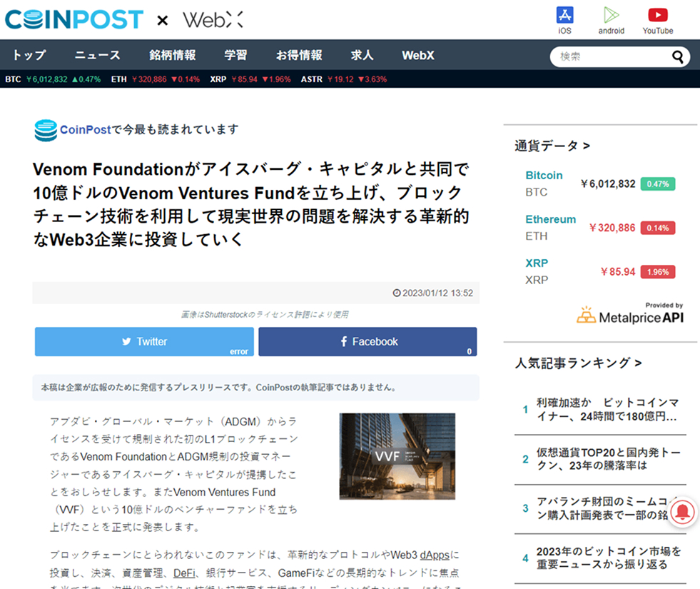Open the ニュース menu item
This screenshot has width=700, height=589.
pyautogui.click(x=98, y=56)
